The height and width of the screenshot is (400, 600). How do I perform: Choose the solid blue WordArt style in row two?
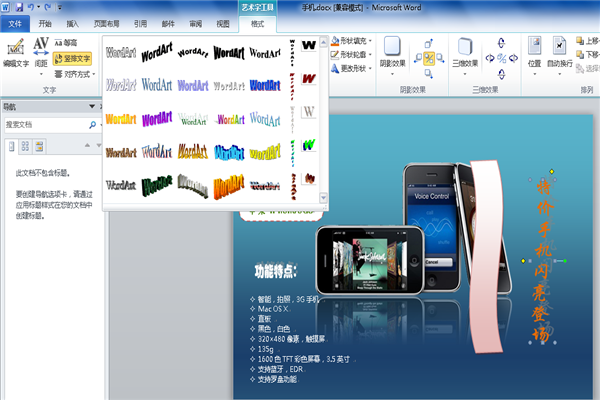click(x=265, y=85)
